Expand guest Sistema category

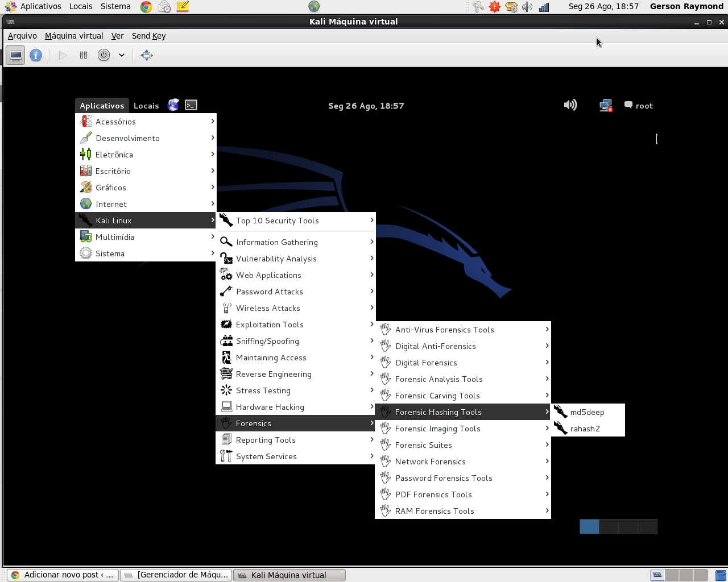pyautogui.click(x=146, y=253)
